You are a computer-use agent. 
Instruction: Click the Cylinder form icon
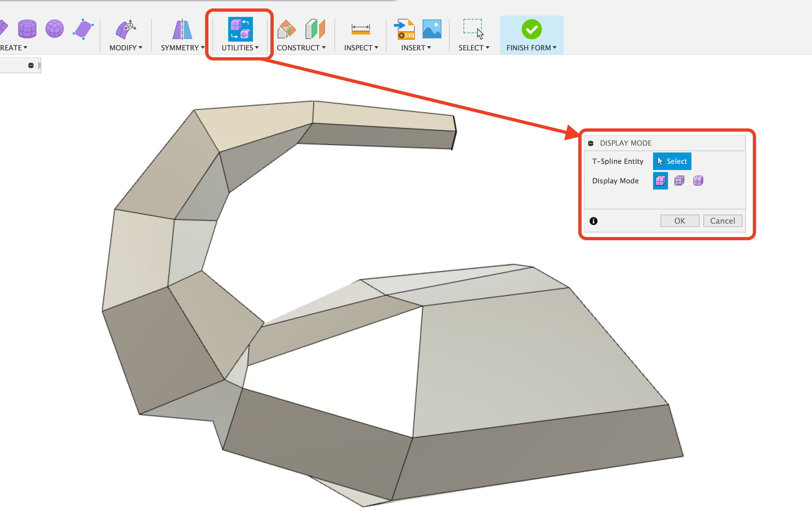pyautogui.click(x=27, y=29)
